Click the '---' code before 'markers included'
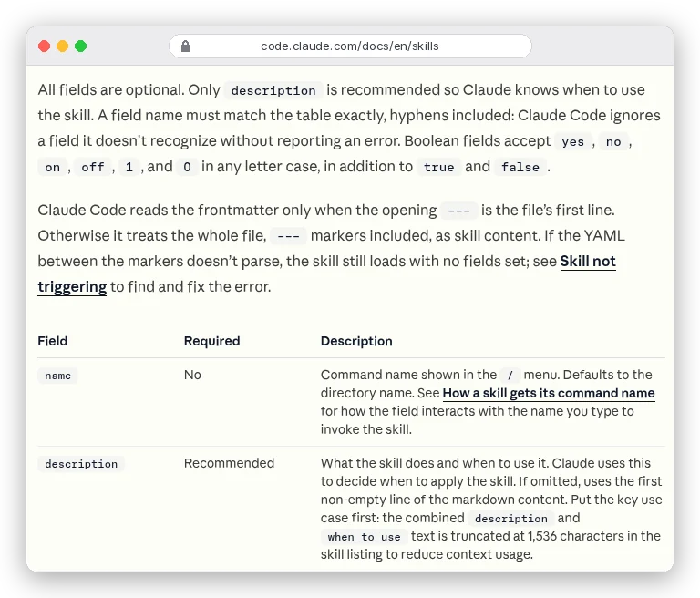The width and height of the screenshot is (700, 598). (x=288, y=236)
